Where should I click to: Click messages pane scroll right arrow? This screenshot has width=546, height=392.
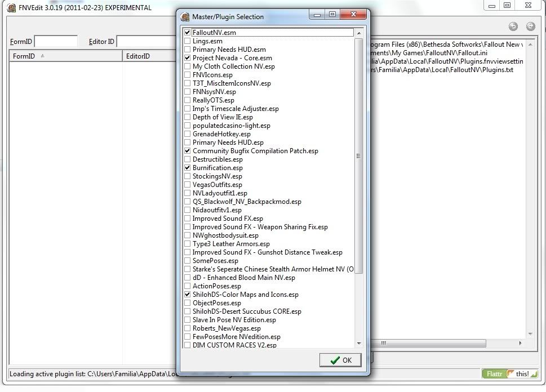(x=520, y=343)
